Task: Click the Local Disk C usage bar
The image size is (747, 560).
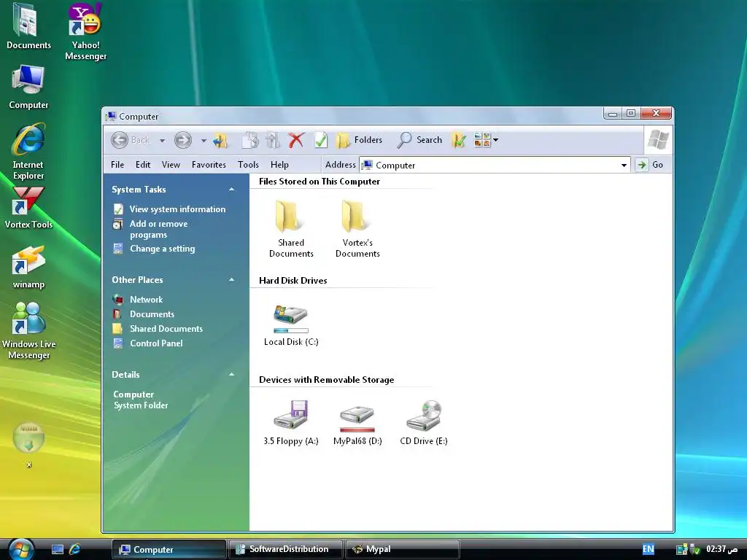Action: tap(291, 330)
